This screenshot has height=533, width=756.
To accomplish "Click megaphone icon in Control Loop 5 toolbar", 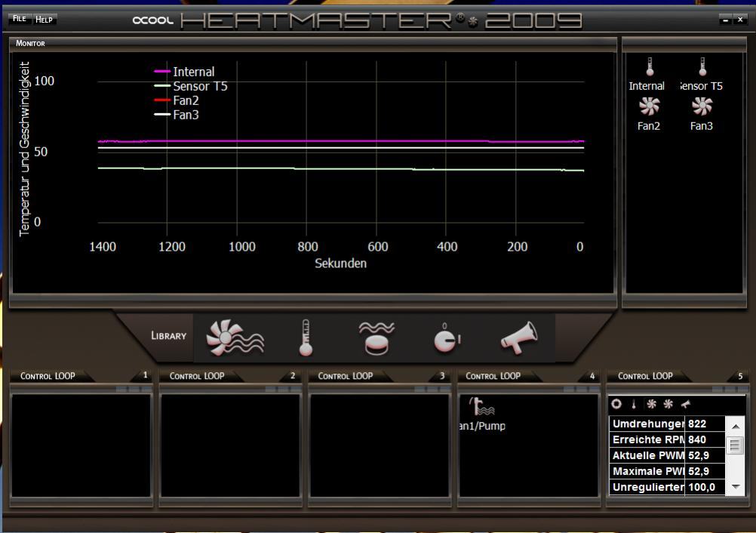I will tap(686, 405).
